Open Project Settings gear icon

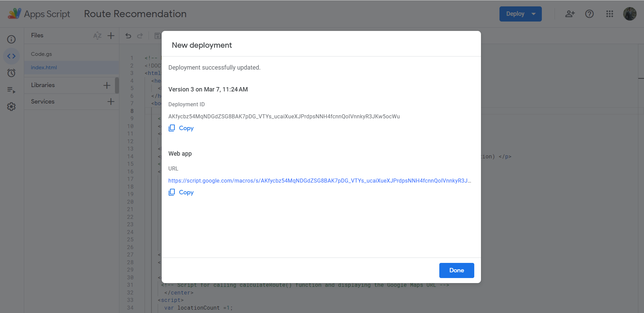(x=11, y=107)
